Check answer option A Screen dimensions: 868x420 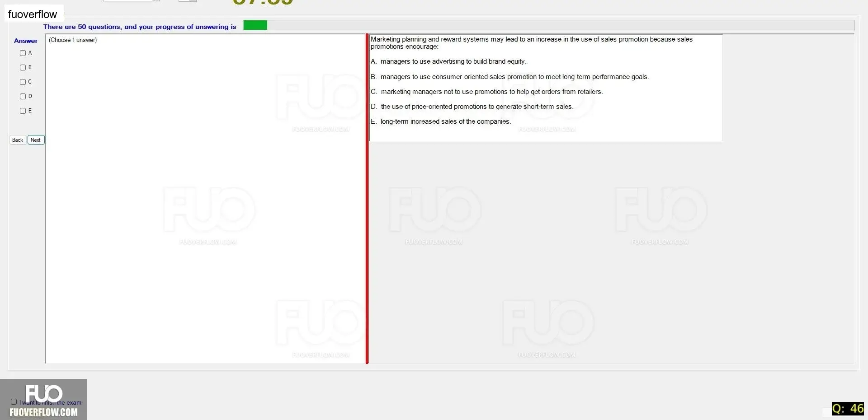[23, 53]
